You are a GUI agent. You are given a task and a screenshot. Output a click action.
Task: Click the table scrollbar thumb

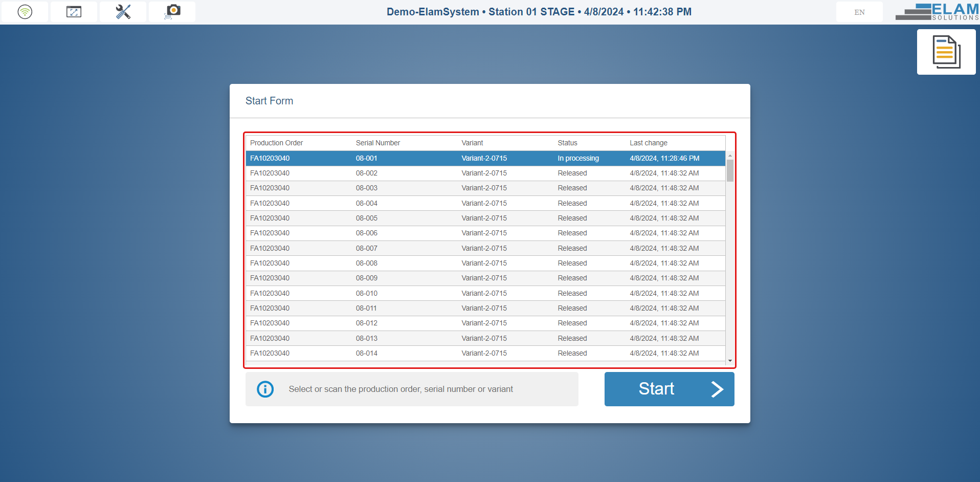point(730,169)
